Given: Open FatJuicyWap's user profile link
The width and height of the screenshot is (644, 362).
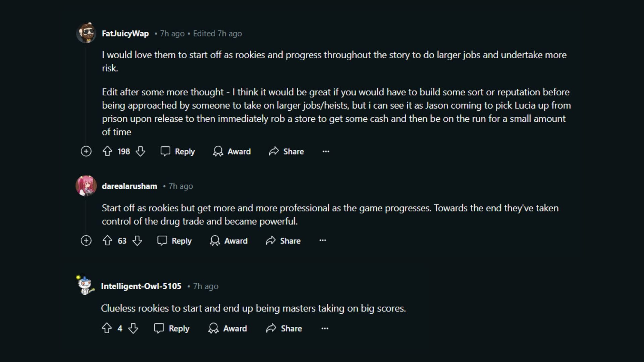Looking at the screenshot, I should point(125,34).
